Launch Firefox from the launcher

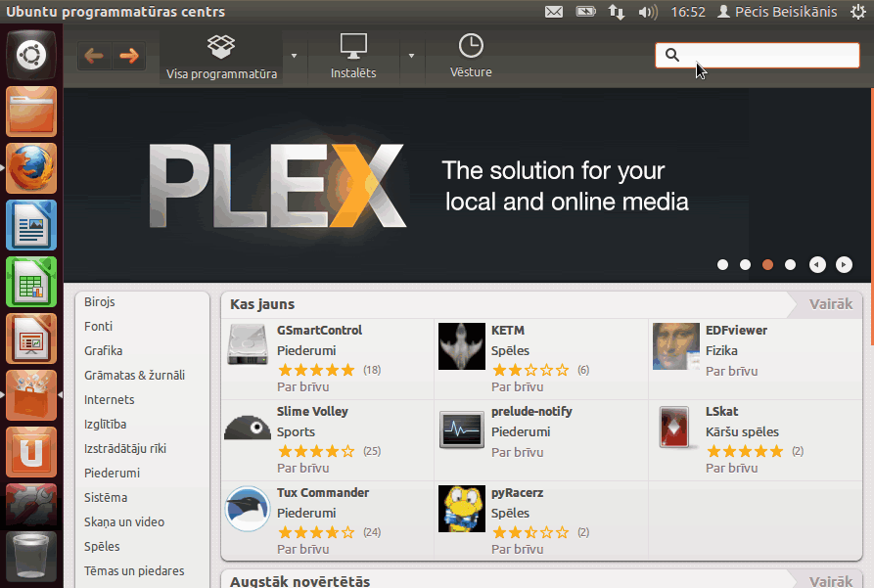[31, 168]
